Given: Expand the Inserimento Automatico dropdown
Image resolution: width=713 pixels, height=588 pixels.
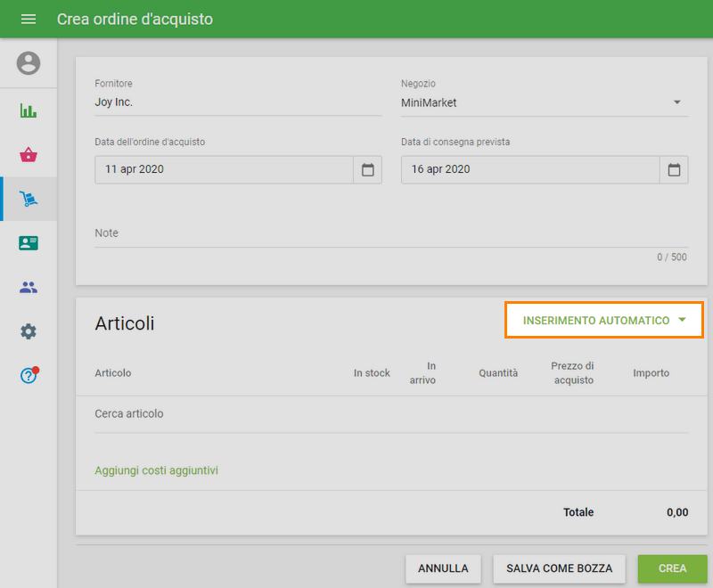Looking at the screenshot, I should (604, 320).
